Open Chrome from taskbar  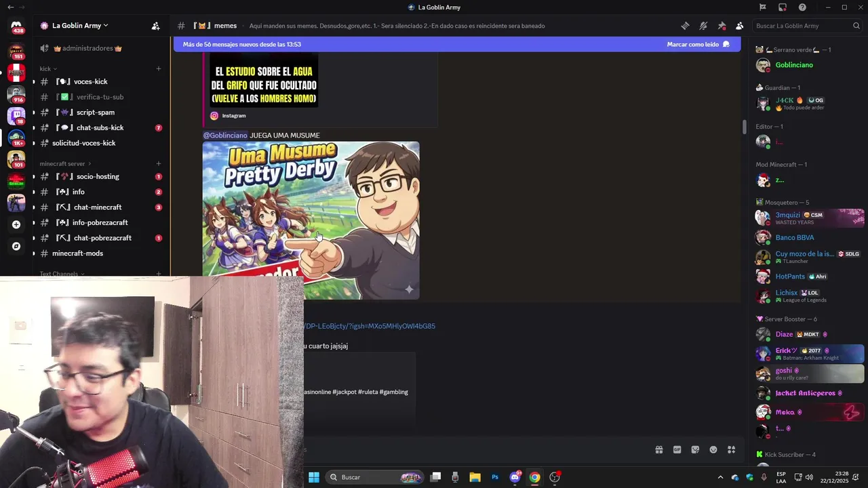point(535,477)
